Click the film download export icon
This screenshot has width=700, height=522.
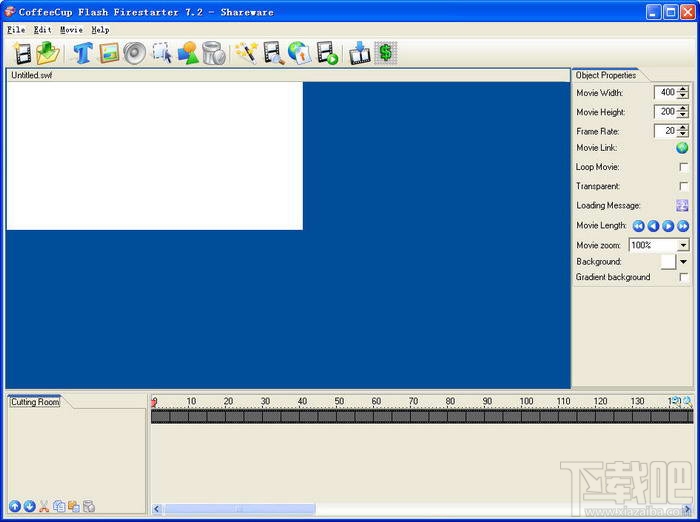pyautogui.click(x=360, y=53)
